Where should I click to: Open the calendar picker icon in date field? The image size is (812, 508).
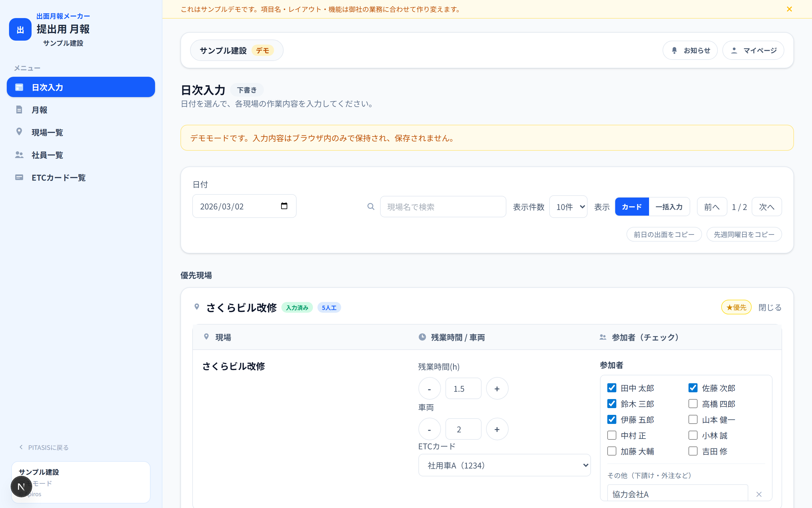click(284, 206)
